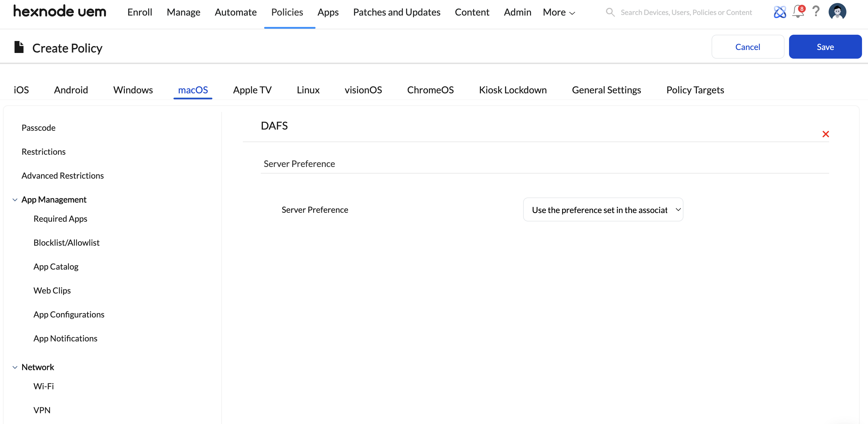Click the DAFS heading text
The height and width of the screenshot is (424, 868).
(274, 126)
